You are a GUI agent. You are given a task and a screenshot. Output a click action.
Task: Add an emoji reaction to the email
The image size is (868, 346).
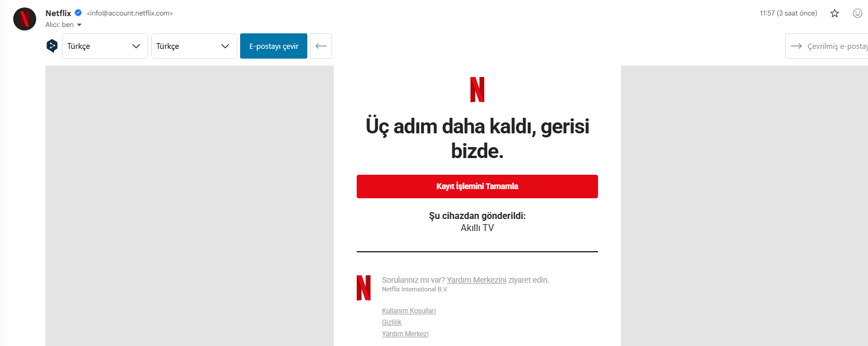click(858, 13)
